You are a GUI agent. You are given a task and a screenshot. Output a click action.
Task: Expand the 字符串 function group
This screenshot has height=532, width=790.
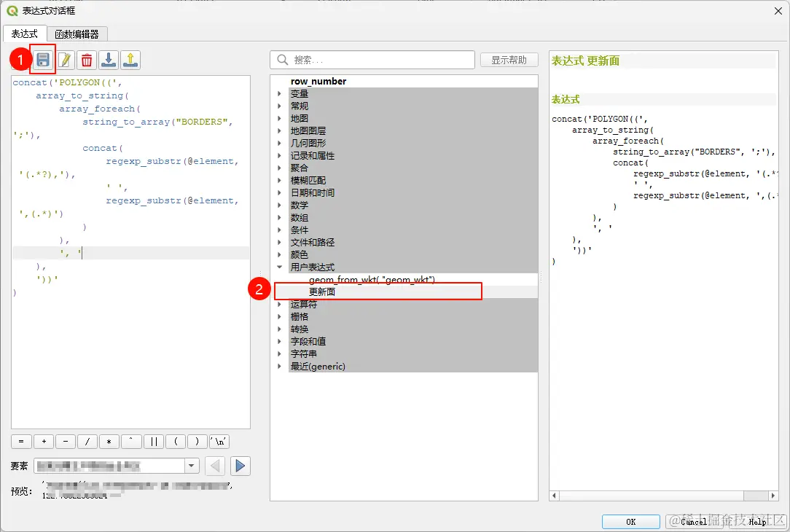click(280, 353)
